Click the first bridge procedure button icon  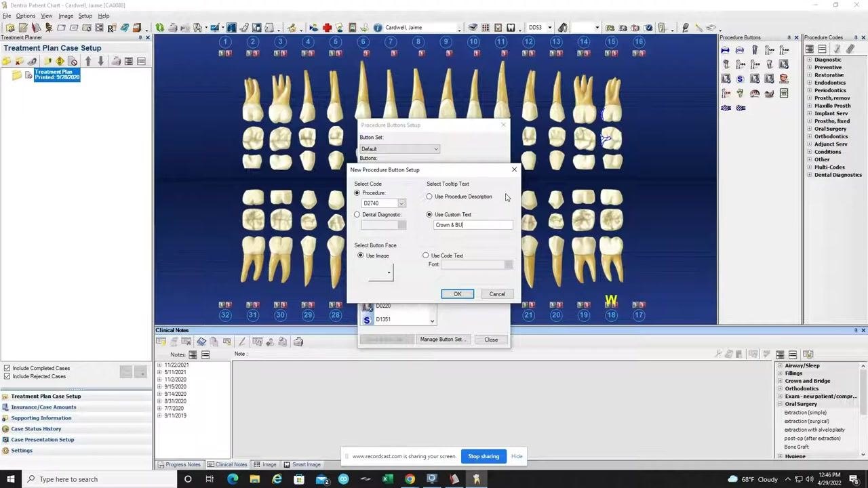[x=725, y=50]
